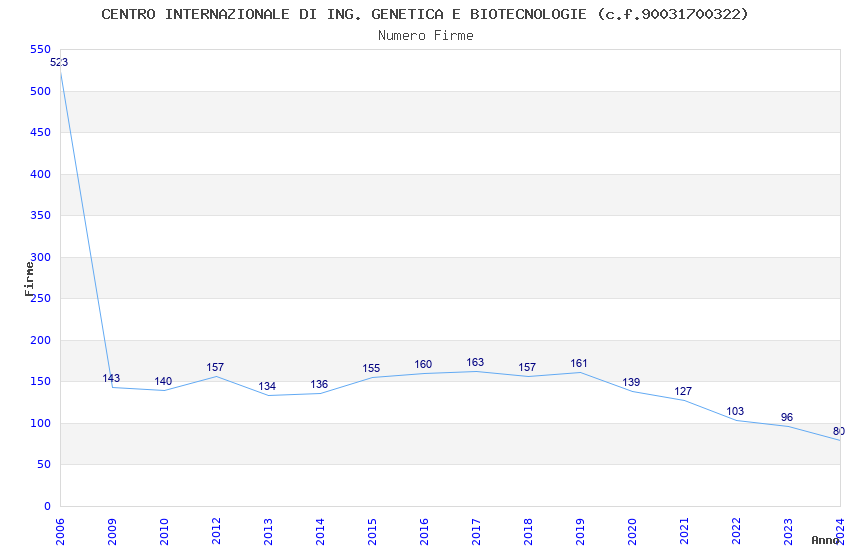This screenshot has width=850, height=550.
Task: Click the horizontal axis label Anno
Action: pyautogui.click(x=825, y=540)
